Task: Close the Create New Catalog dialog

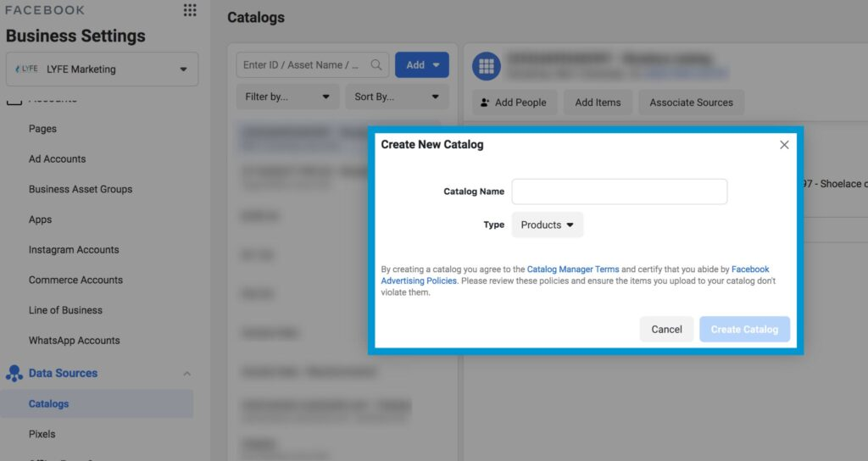Action: coord(784,145)
